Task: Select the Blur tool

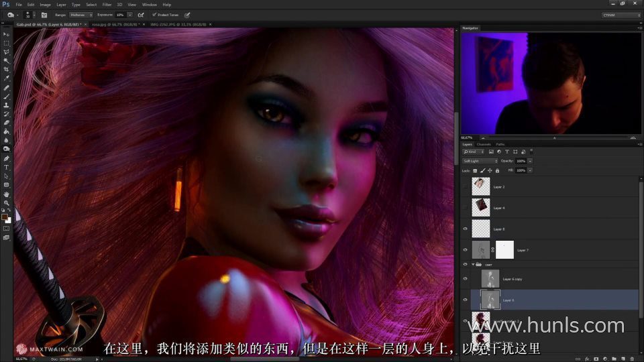Action: click(6, 140)
